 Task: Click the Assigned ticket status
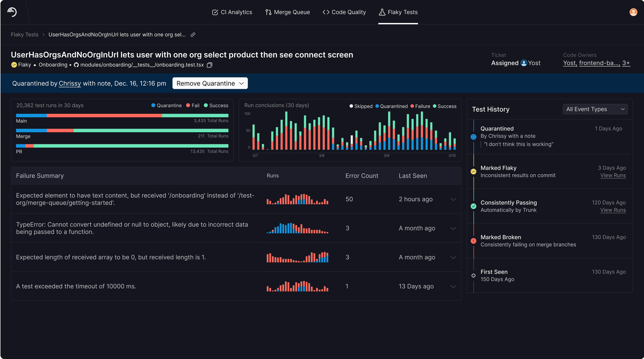[505, 63]
